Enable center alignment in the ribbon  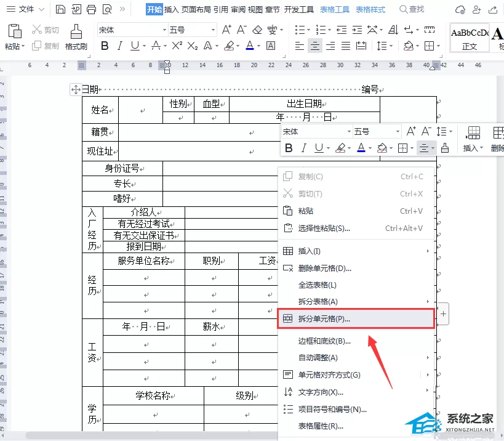pos(314,46)
